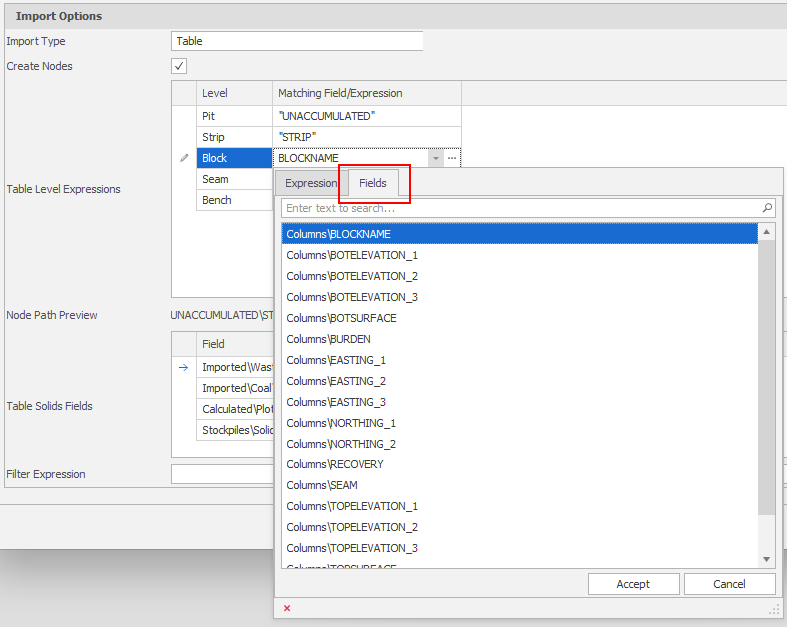This screenshot has width=789, height=628.
Task: Click the Import Type Table input box
Action: [x=297, y=41]
